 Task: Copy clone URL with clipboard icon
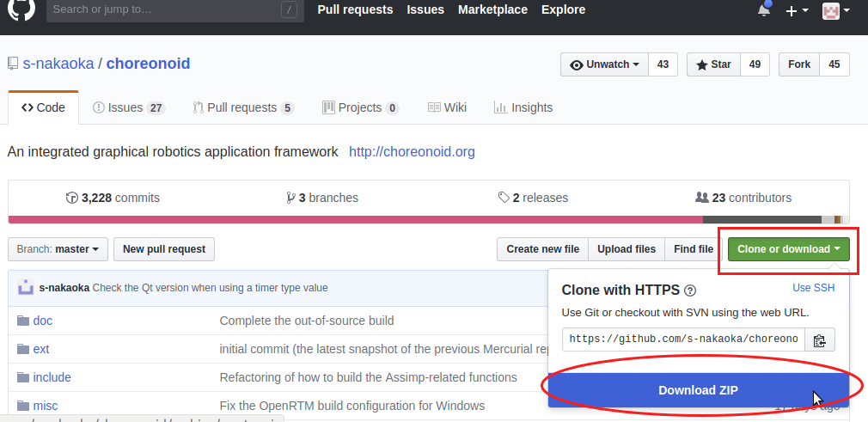820,340
